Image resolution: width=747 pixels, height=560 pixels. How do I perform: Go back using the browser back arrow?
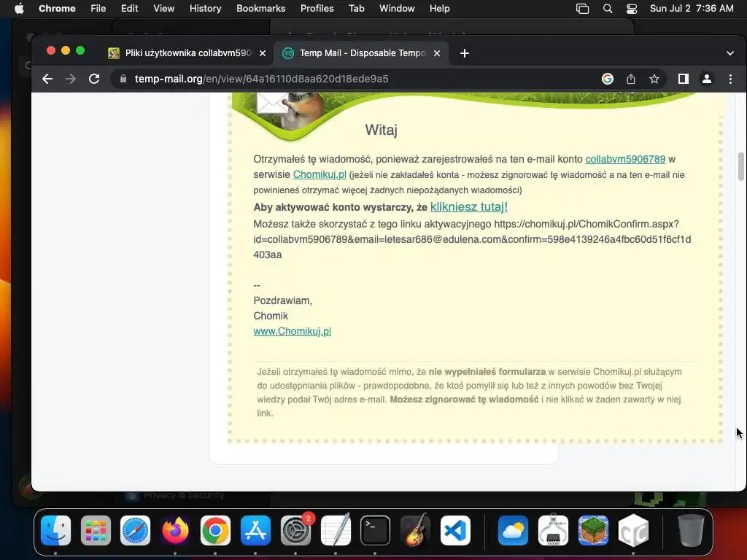tap(47, 79)
